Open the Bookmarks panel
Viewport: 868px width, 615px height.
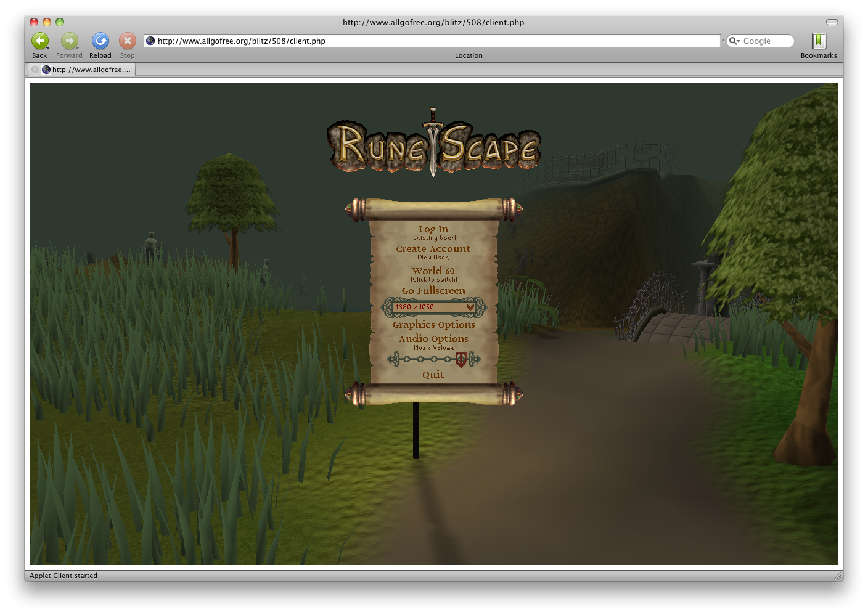click(x=819, y=41)
